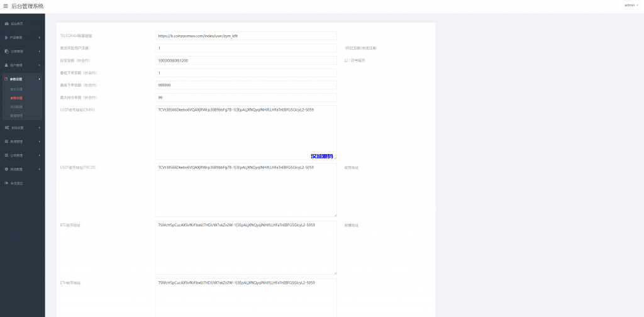Toggle the sidebar with the hamburger icon
Viewport: 644px width, 317px height.
6,6
